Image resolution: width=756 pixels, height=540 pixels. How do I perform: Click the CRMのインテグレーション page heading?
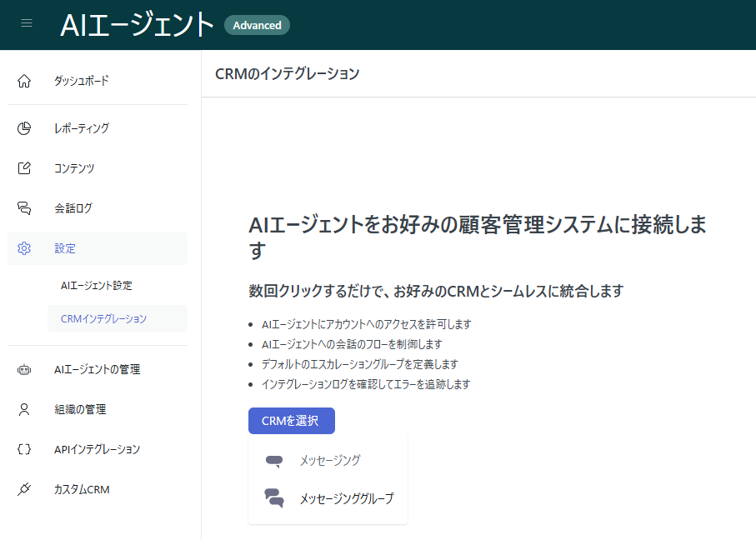click(285, 73)
